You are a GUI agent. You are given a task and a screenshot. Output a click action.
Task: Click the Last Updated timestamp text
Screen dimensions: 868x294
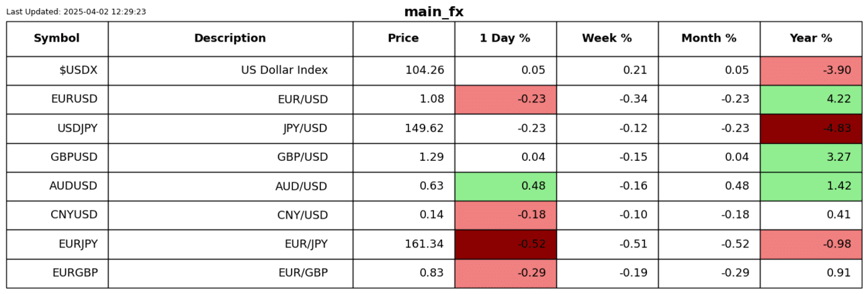coord(76,11)
